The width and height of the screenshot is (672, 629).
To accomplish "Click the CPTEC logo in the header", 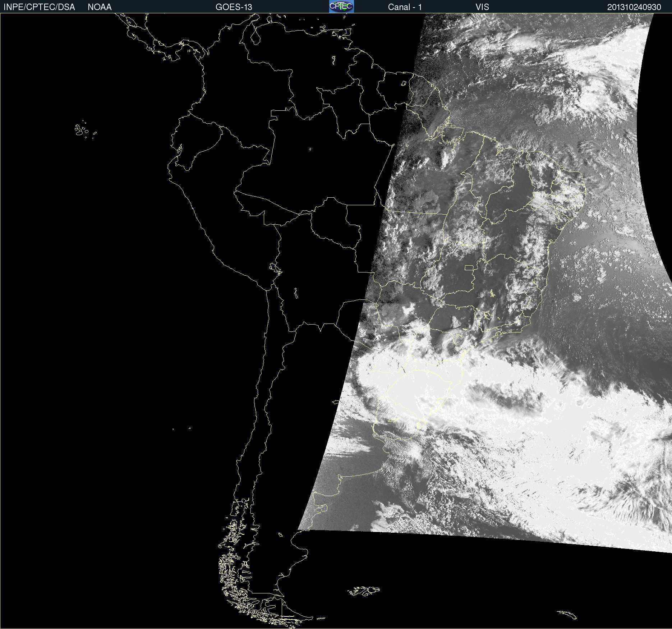I will [341, 6].
